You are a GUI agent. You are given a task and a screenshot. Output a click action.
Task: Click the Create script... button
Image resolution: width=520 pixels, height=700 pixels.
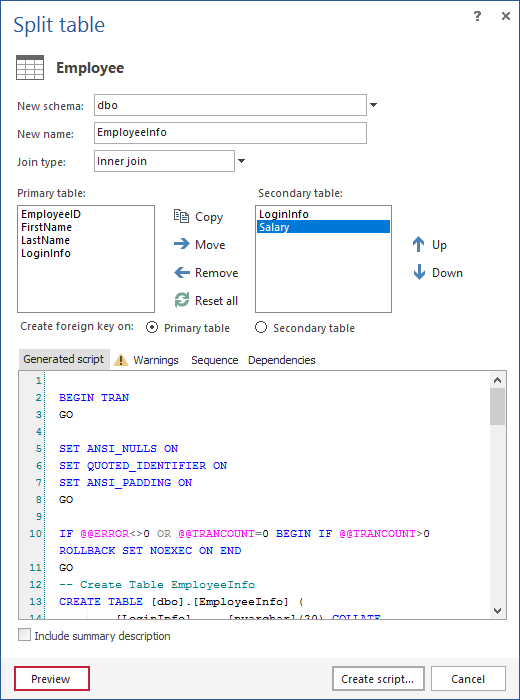378,679
